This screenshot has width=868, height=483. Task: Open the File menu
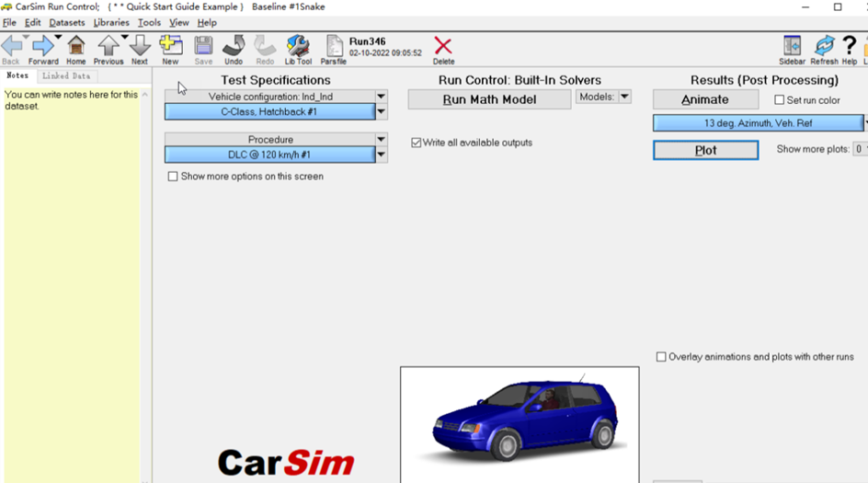pyautogui.click(x=9, y=23)
